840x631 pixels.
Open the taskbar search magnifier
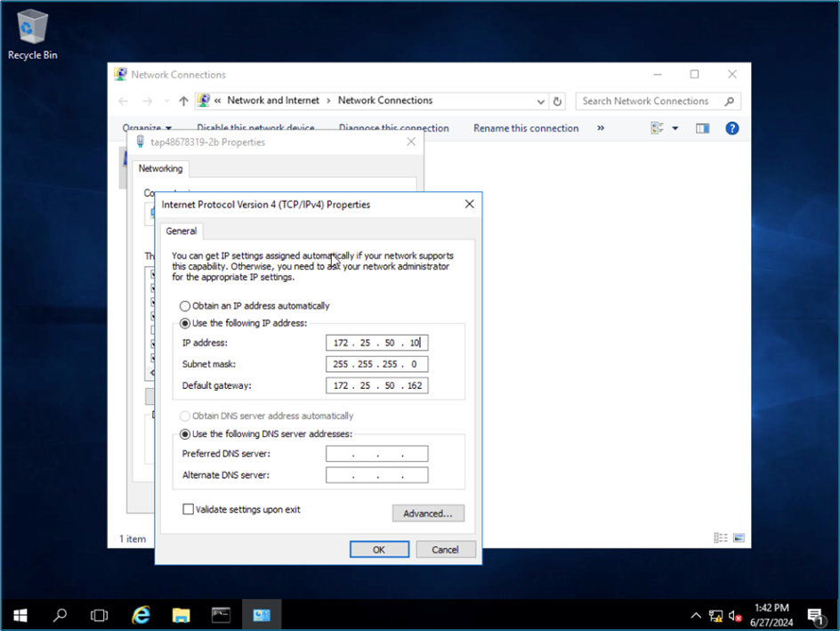click(60, 615)
